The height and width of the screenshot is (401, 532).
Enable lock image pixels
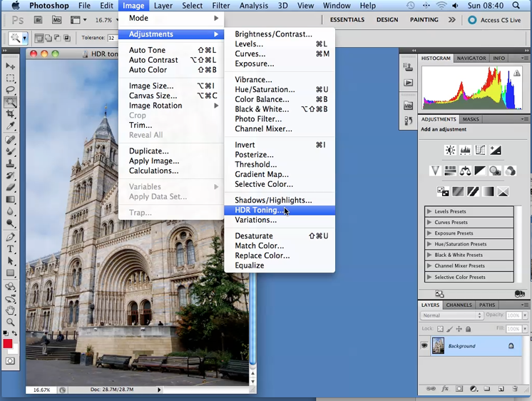pyautogui.click(x=449, y=329)
